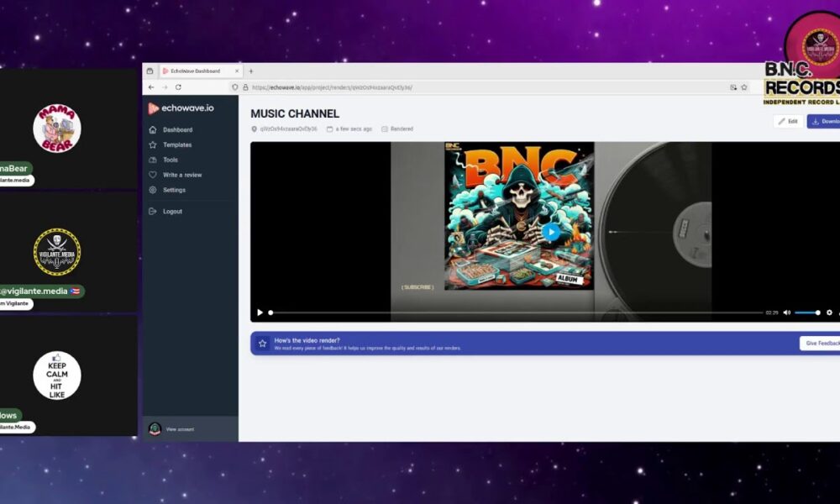Viewport: 840px width, 504px height.
Task: Click the browser back arrow
Action: (151, 87)
